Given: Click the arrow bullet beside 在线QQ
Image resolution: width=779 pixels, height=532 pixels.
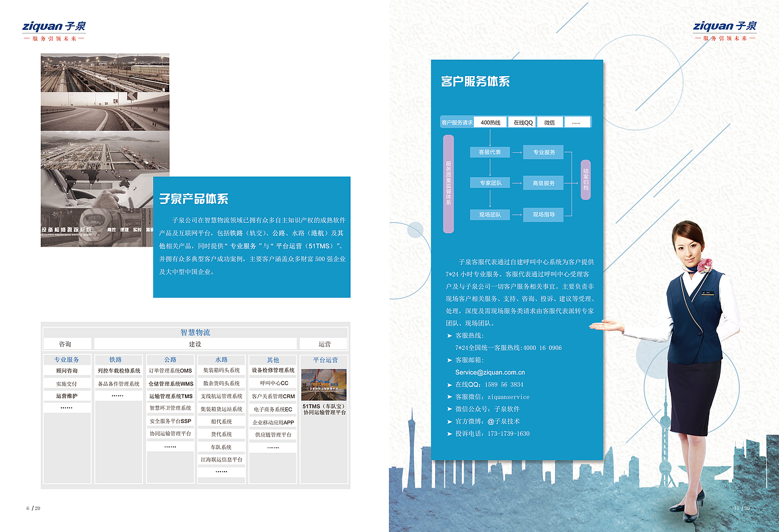Looking at the screenshot, I should (x=450, y=385).
